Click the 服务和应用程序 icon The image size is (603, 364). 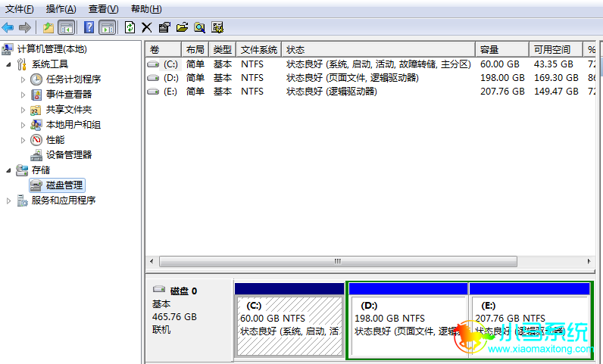point(22,201)
